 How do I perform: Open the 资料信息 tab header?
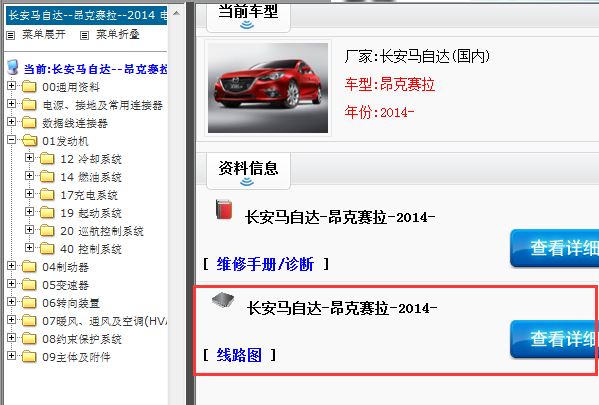click(248, 170)
